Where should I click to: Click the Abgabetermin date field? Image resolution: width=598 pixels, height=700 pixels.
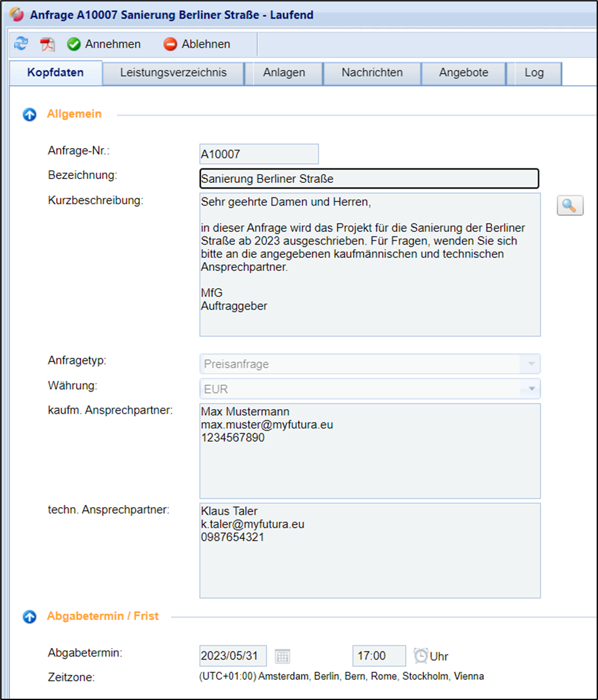click(x=233, y=656)
